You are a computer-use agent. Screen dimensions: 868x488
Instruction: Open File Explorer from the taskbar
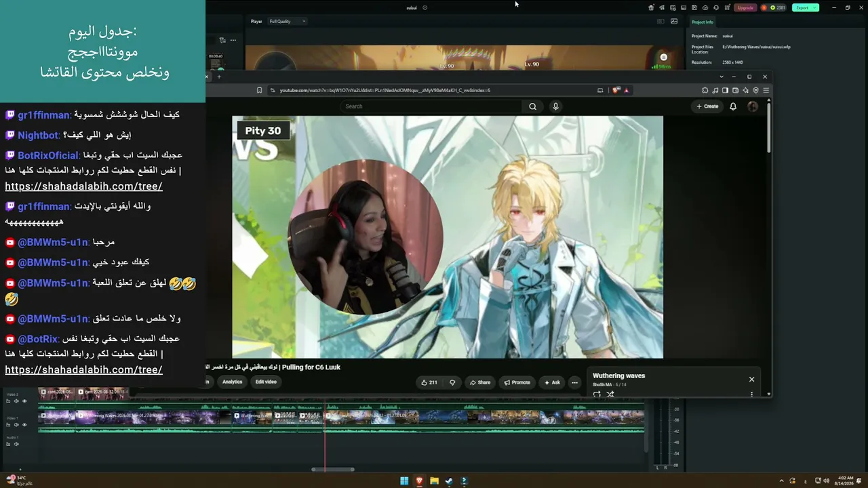434,481
